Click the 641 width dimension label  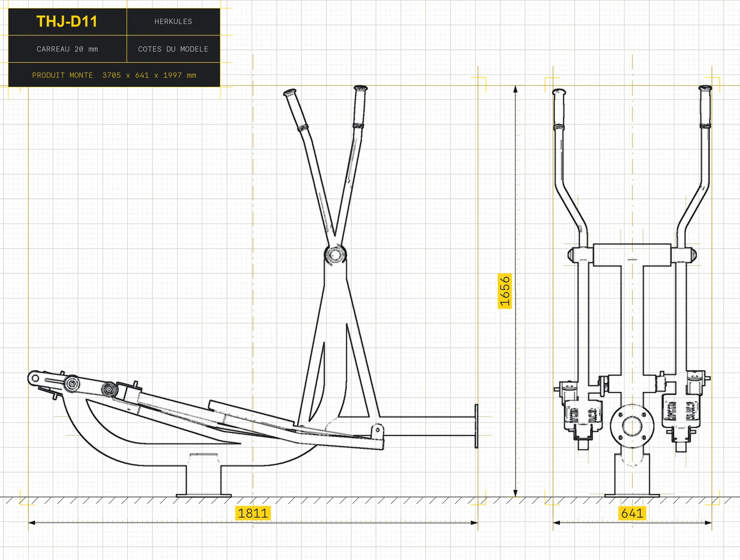632,513
